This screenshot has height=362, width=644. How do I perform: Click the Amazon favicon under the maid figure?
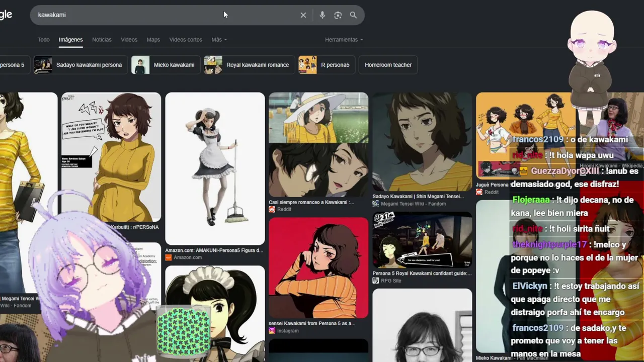169,257
